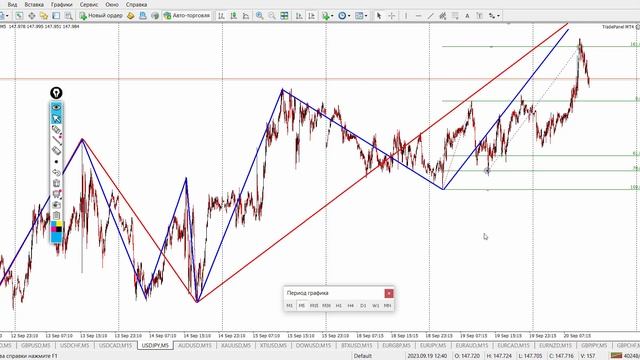Open the Navigator folder-star icon

click(44, 16)
